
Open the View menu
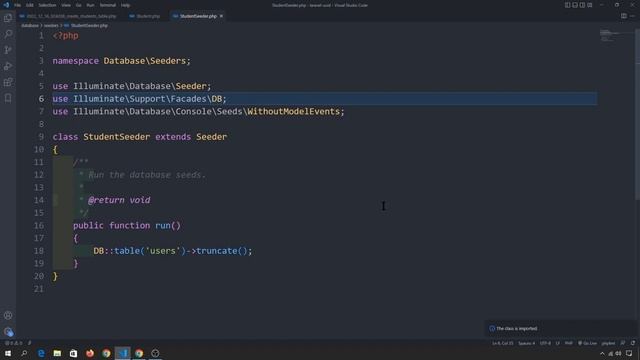[66, 5]
